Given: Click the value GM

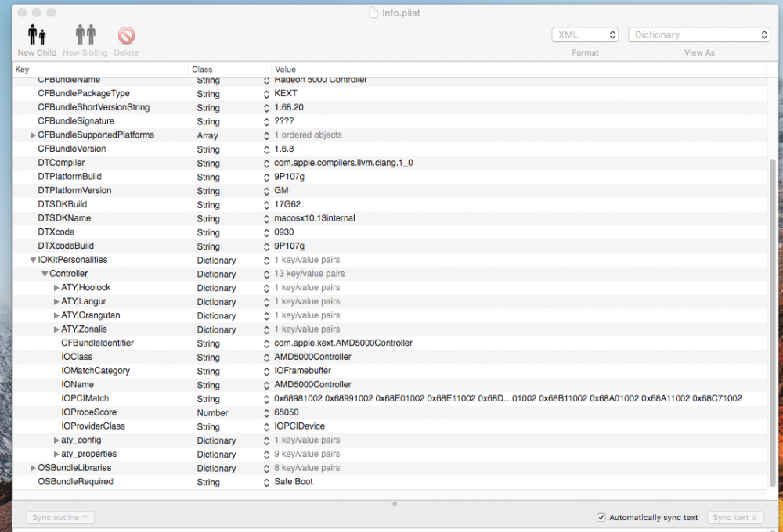Looking at the screenshot, I should pyautogui.click(x=281, y=191).
